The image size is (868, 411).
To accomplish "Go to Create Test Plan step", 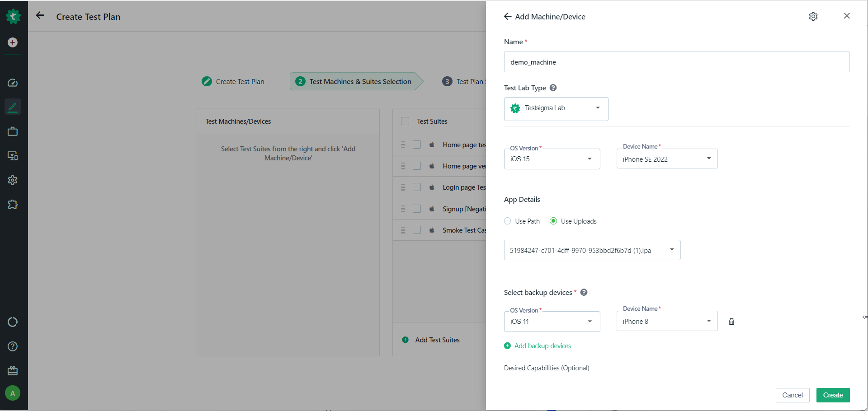I will point(233,82).
